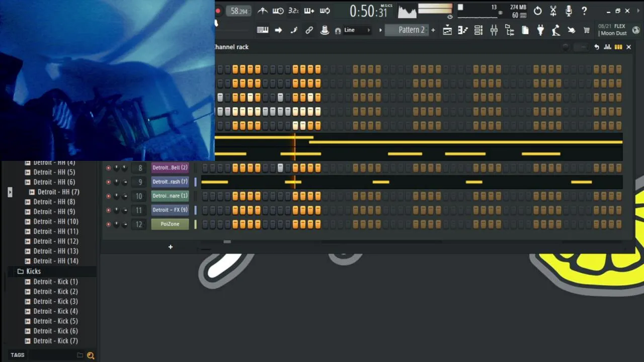Image resolution: width=644 pixels, height=362 pixels.
Task: Click the add channel plus button
Action: tap(171, 247)
